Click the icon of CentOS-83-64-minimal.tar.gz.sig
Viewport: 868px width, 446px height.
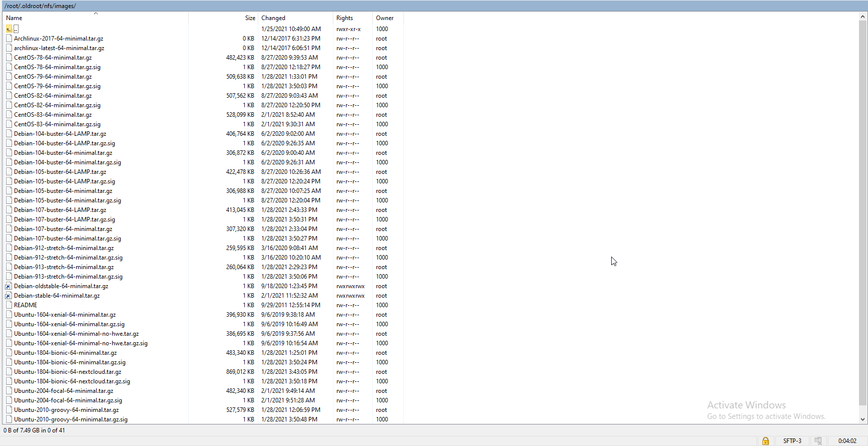click(9, 124)
